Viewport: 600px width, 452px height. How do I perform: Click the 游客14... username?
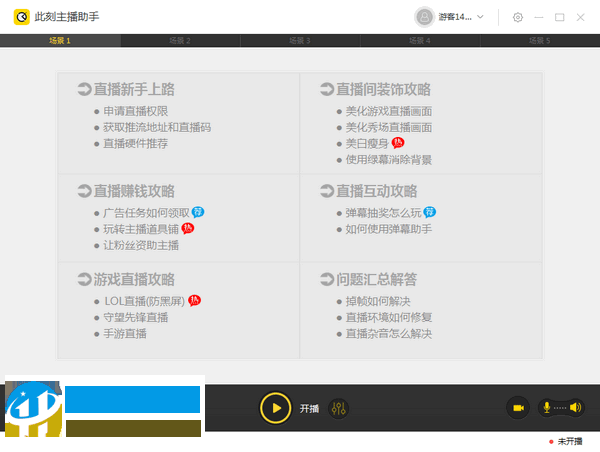coord(455,17)
